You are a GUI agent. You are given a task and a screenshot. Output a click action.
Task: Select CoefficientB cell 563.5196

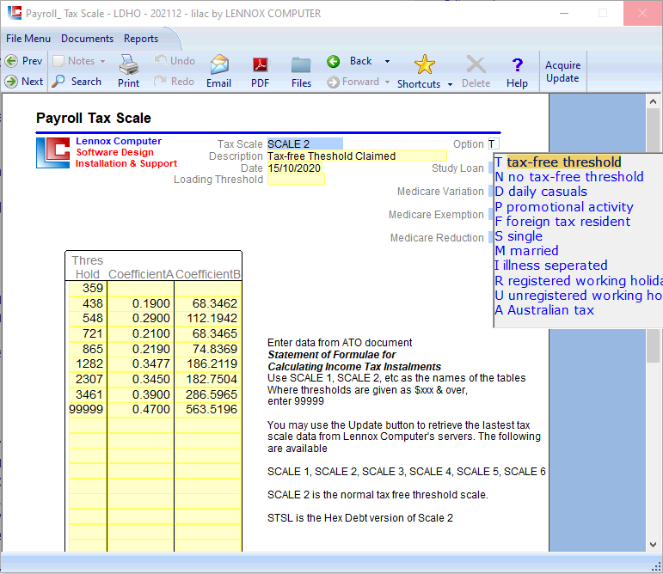(x=208, y=409)
